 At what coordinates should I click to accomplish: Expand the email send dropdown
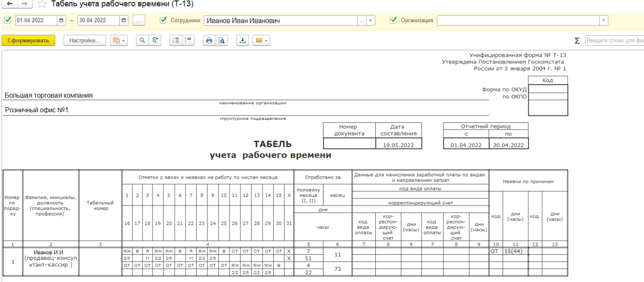(261, 41)
